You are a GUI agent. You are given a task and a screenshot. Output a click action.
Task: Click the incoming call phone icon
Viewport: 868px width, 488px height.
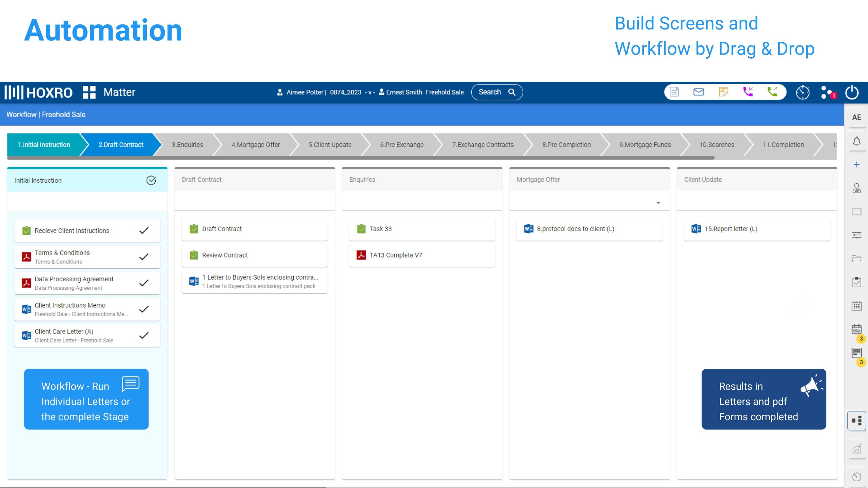coord(748,92)
